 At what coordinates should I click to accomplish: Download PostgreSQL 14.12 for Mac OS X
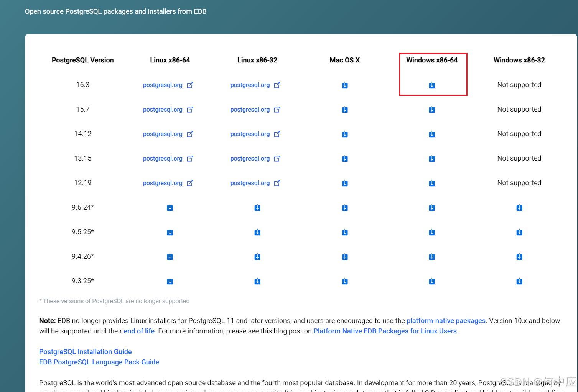tap(345, 134)
